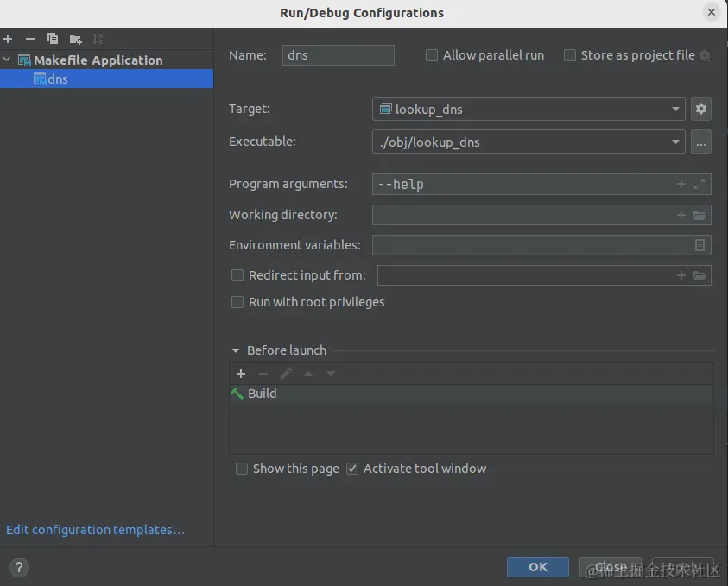The image size is (728, 586).
Task: Expand the Program arguments field editor
Action: pyautogui.click(x=699, y=184)
